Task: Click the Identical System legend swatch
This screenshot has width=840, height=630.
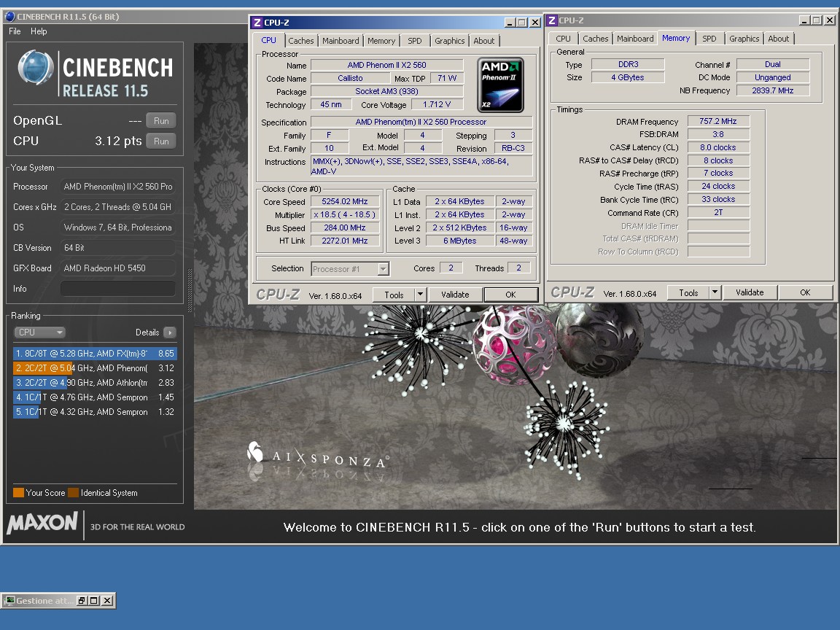Action: (74, 492)
